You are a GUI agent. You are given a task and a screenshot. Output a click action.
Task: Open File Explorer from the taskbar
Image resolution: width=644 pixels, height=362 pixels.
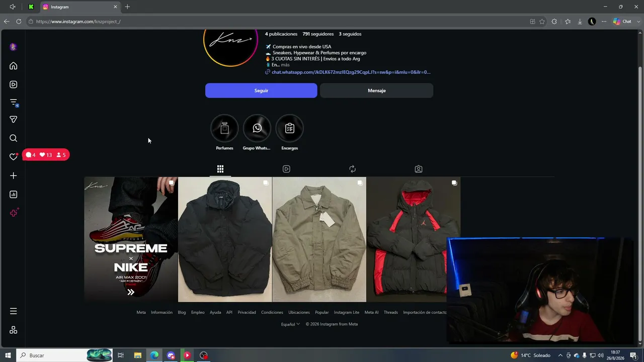pyautogui.click(x=137, y=355)
